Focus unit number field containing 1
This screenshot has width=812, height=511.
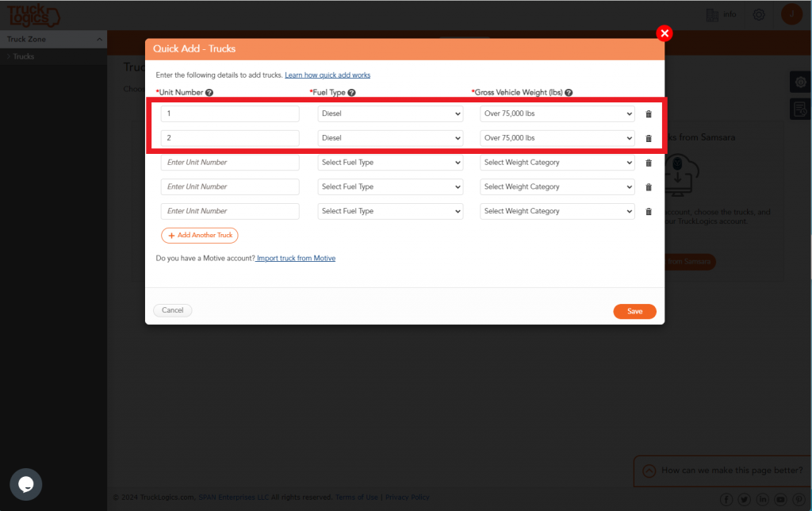click(230, 114)
